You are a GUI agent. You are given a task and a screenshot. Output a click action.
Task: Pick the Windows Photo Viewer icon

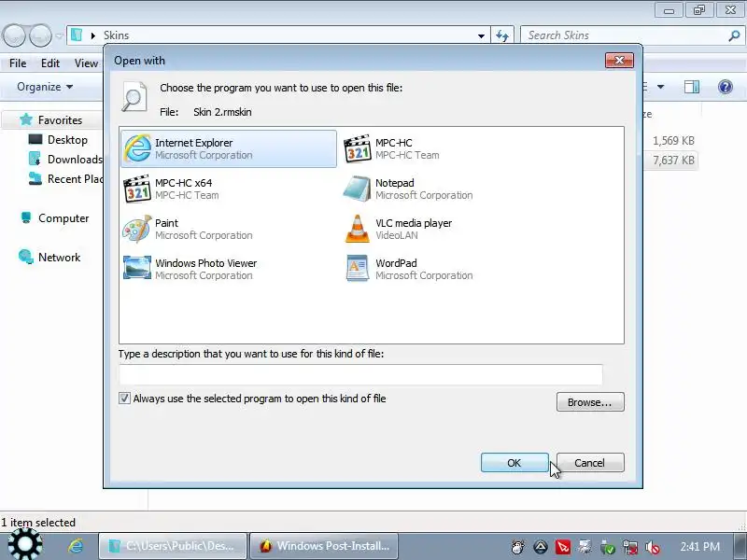(x=137, y=268)
